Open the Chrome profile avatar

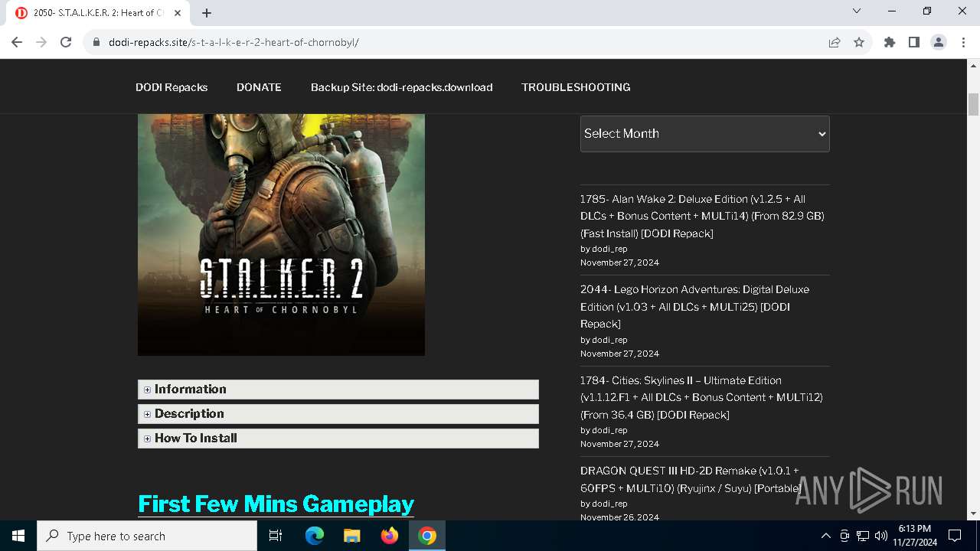tap(939, 42)
